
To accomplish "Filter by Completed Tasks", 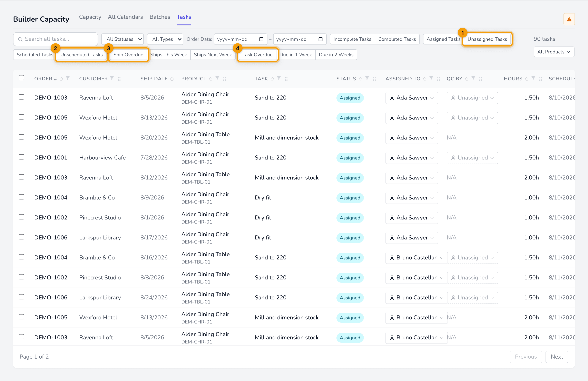I will click(x=397, y=39).
